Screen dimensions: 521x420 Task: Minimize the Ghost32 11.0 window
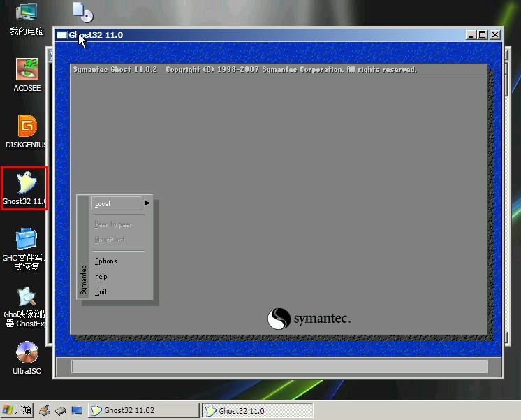click(470, 35)
